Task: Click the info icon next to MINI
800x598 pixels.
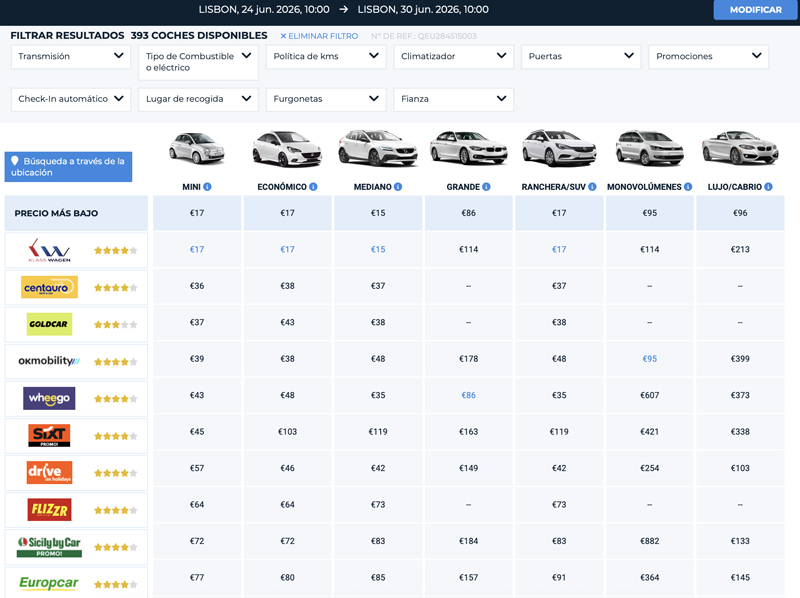Action: 207,187
